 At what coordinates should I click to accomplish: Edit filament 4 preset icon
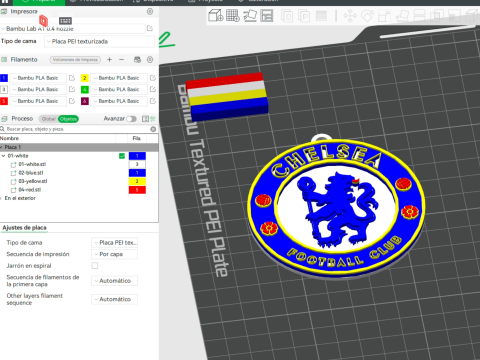(x=153, y=89)
